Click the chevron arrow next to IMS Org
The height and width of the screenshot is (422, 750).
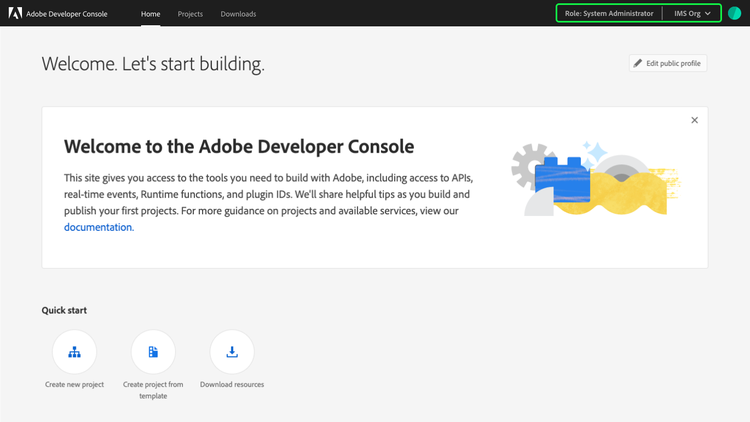pos(708,14)
